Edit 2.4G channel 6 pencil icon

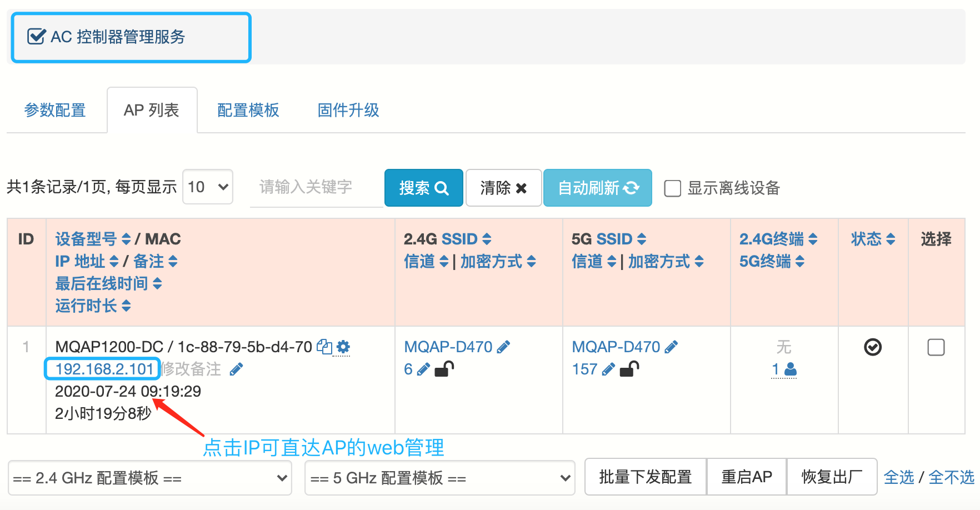(423, 369)
